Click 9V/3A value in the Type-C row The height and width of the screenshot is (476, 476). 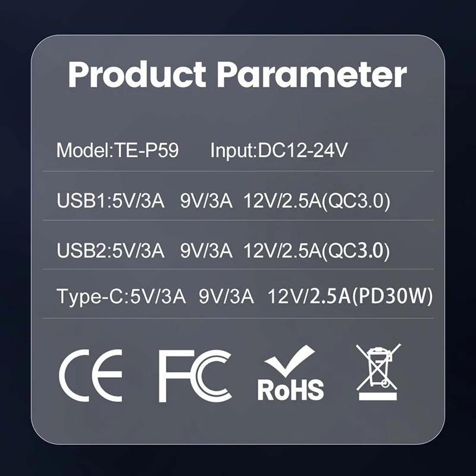(x=226, y=296)
